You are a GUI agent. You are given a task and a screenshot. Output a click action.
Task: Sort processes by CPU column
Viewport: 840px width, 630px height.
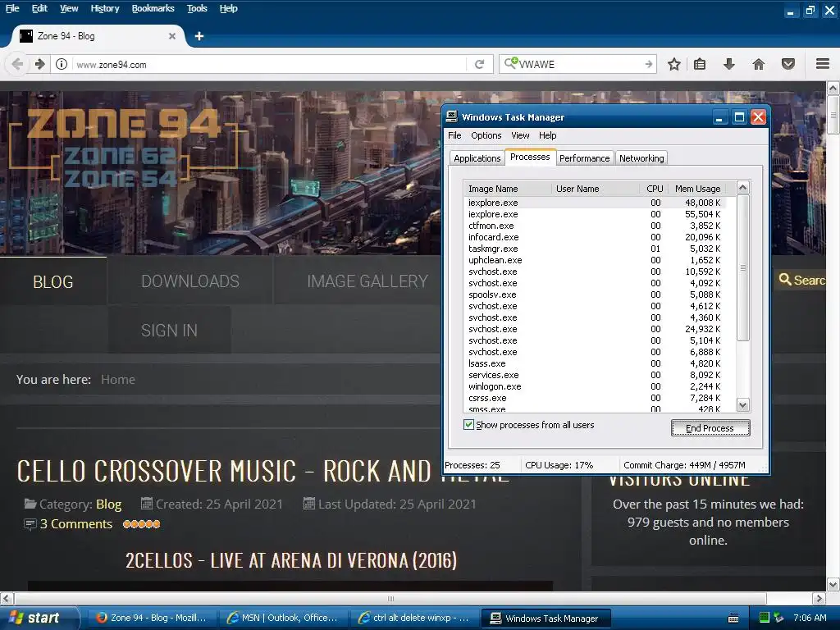[x=654, y=189]
